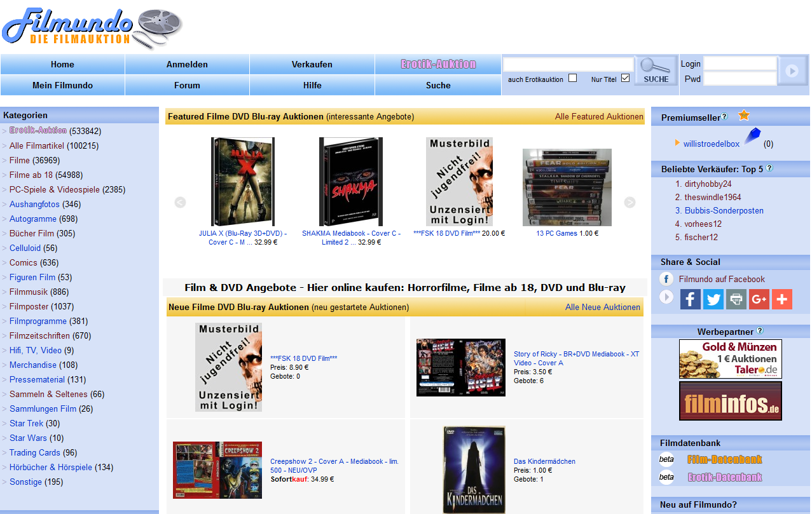Share on Google Plus
This screenshot has width=812, height=514.
759,299
